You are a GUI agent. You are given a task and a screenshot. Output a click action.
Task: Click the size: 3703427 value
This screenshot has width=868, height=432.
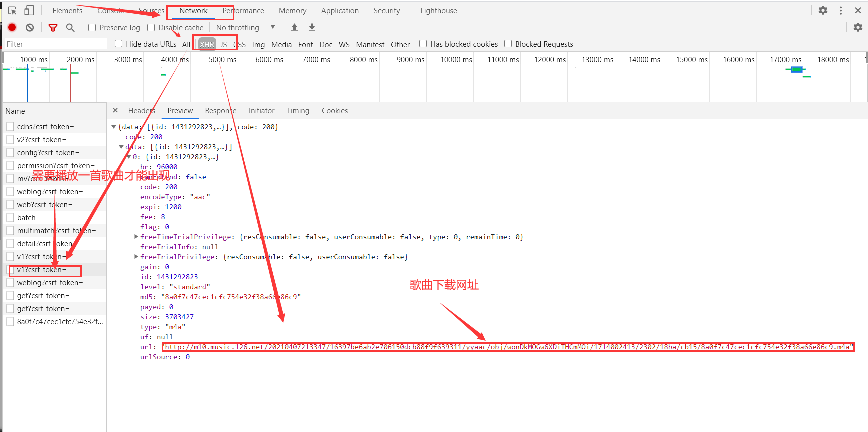[x=179, y=317]
